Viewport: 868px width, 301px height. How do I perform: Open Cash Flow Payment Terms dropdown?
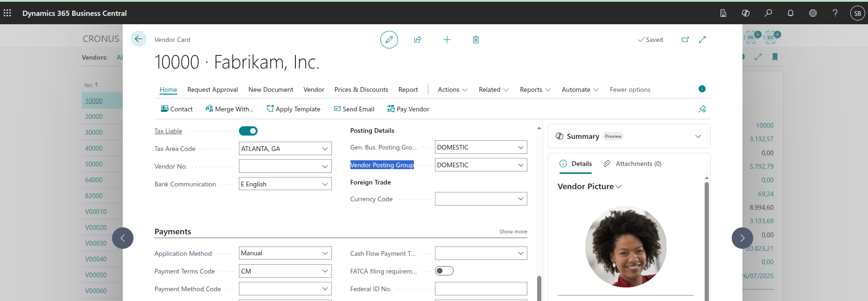tap(521, 253)
